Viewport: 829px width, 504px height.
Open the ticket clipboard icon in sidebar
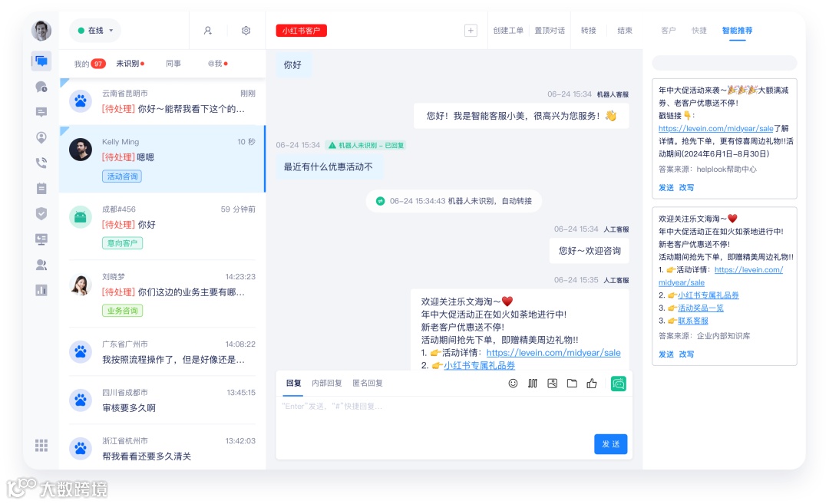[x=41, y=188]
